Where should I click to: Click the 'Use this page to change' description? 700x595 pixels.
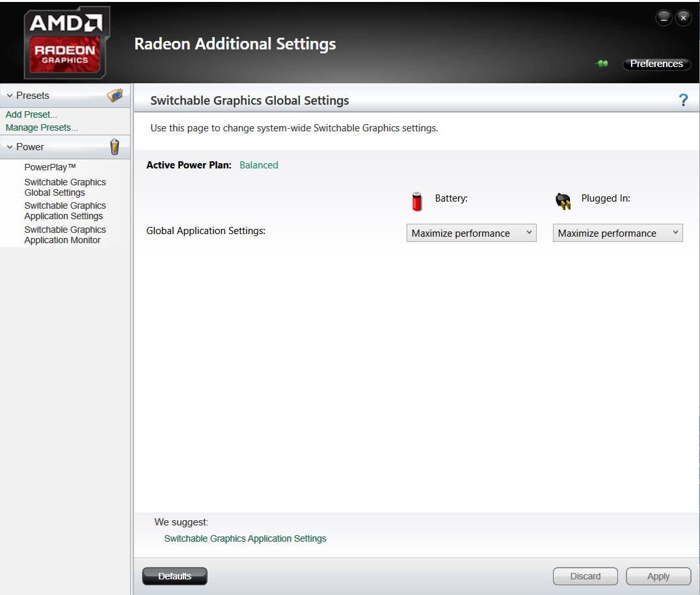pos(294,128)
